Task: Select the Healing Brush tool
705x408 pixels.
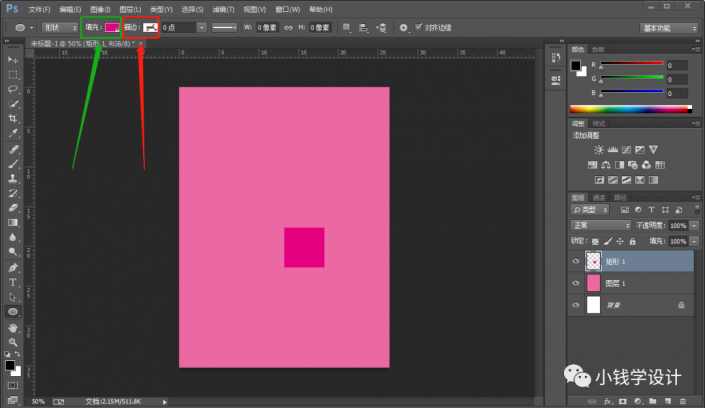Action: 13,149
